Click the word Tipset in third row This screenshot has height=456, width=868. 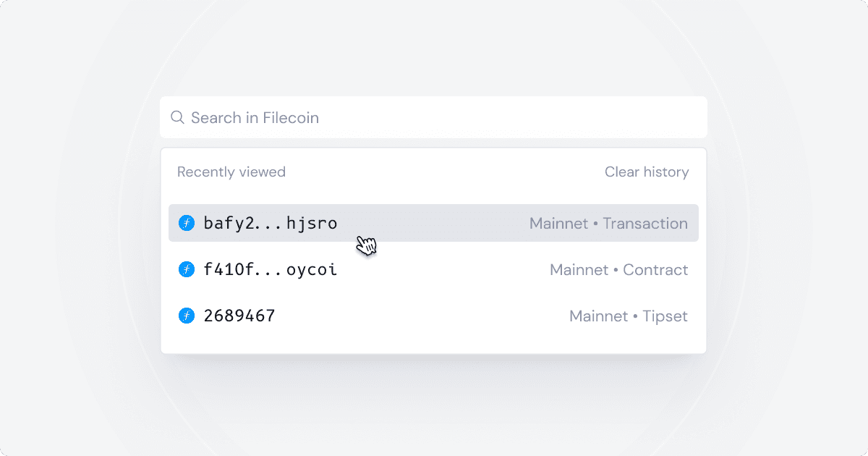point(665,316)
